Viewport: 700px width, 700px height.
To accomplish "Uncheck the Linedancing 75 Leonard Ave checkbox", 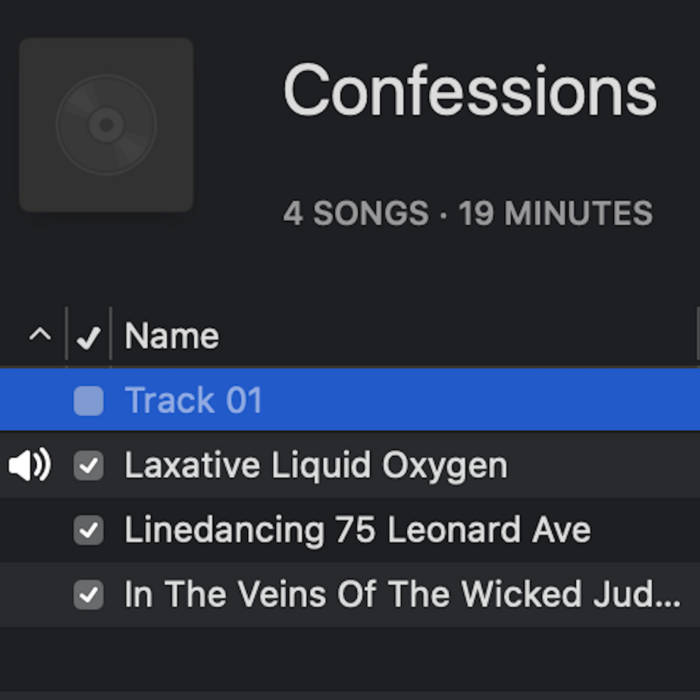I will (x=89, y=530).
